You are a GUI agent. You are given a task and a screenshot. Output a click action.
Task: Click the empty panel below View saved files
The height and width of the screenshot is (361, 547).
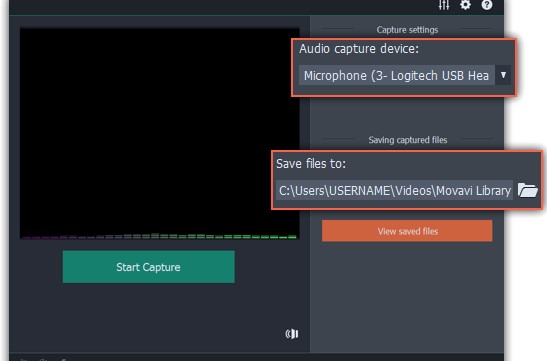(407, 296)
